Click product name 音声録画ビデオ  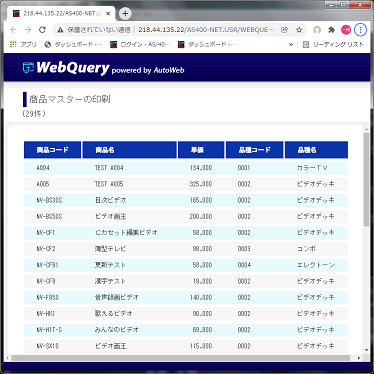pos(116,297)
